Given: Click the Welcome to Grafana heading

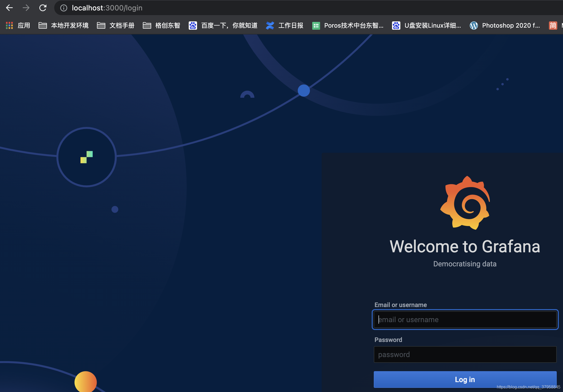Looking at the screenshot, I should [465, 246].
